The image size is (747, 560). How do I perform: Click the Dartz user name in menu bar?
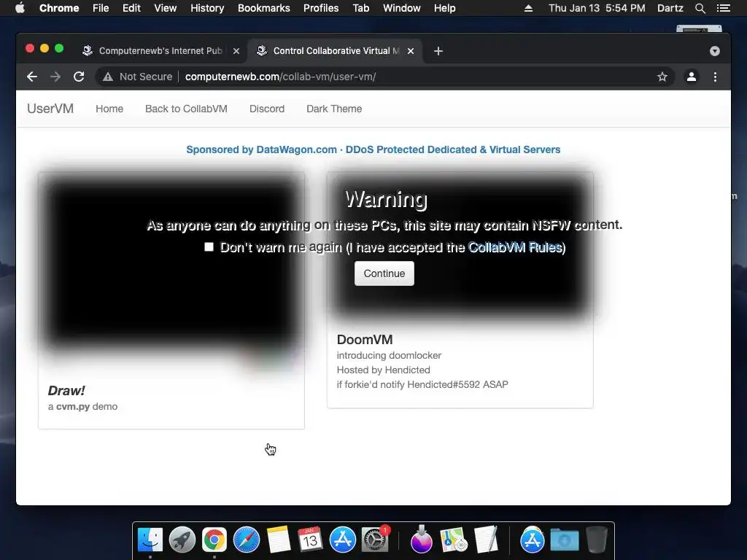click(670, 8)
